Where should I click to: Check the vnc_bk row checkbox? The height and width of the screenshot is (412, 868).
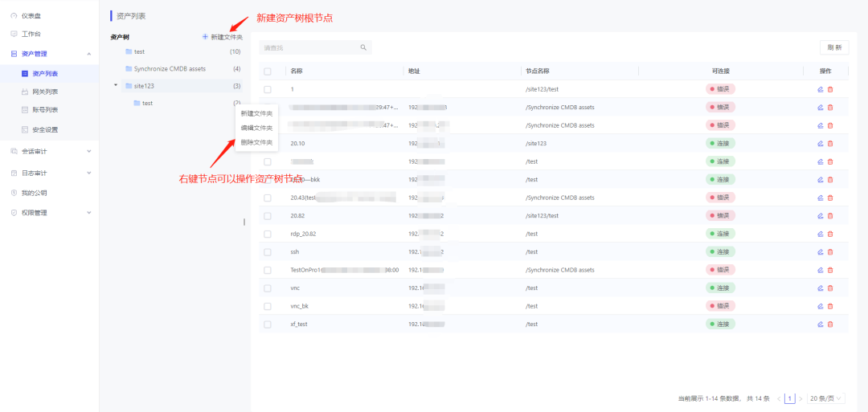click(268, 306)
